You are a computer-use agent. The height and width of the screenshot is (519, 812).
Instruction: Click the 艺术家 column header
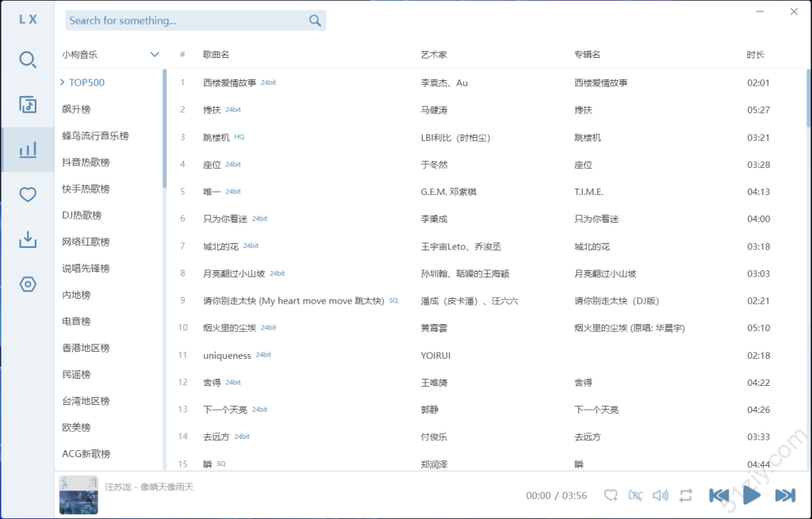(434, 55)
